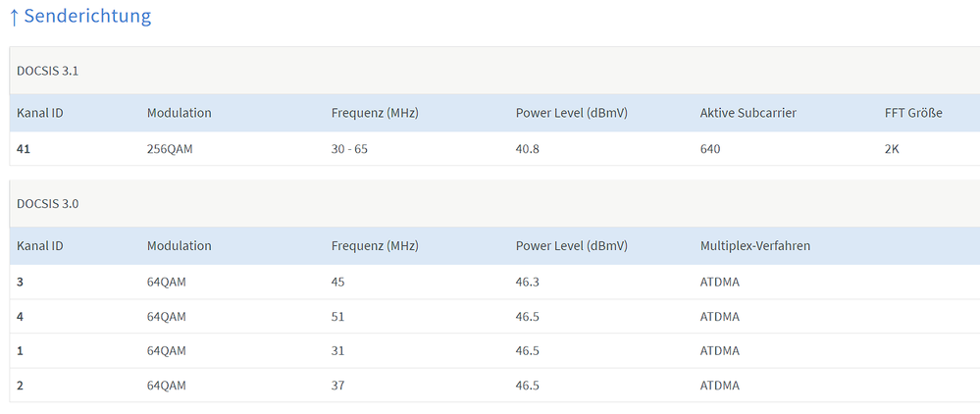Select the DOCSIS 3.1 table title
Screen dimensions: 980x414
[47, 71]
